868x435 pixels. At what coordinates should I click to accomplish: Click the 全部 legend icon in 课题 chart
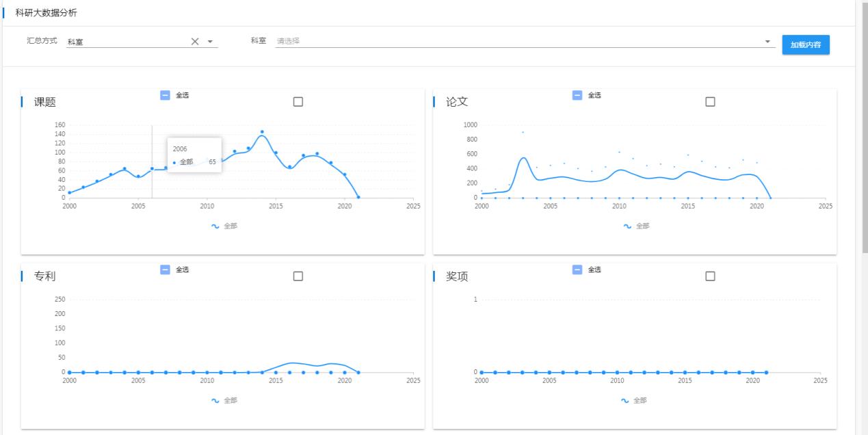215,226
